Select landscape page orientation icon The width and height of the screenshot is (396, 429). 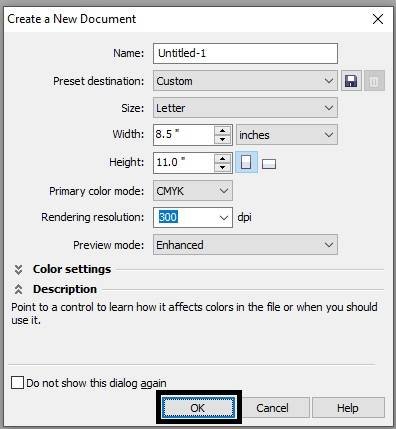tap(269, 164)
